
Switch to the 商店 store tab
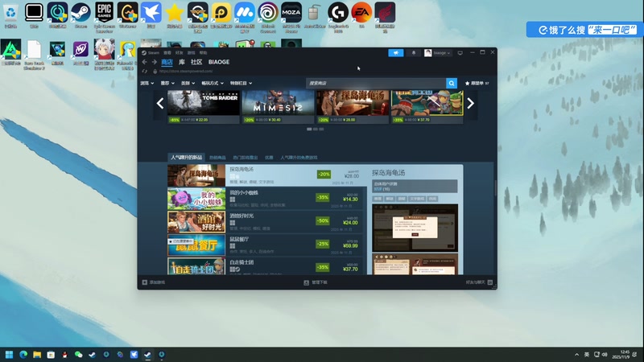point(167,62)
